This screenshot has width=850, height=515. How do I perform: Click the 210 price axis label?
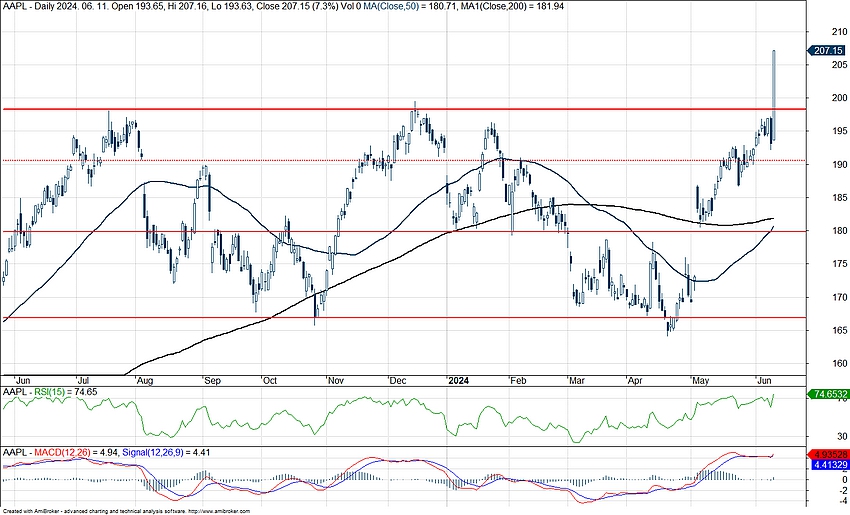pos(840,32)
